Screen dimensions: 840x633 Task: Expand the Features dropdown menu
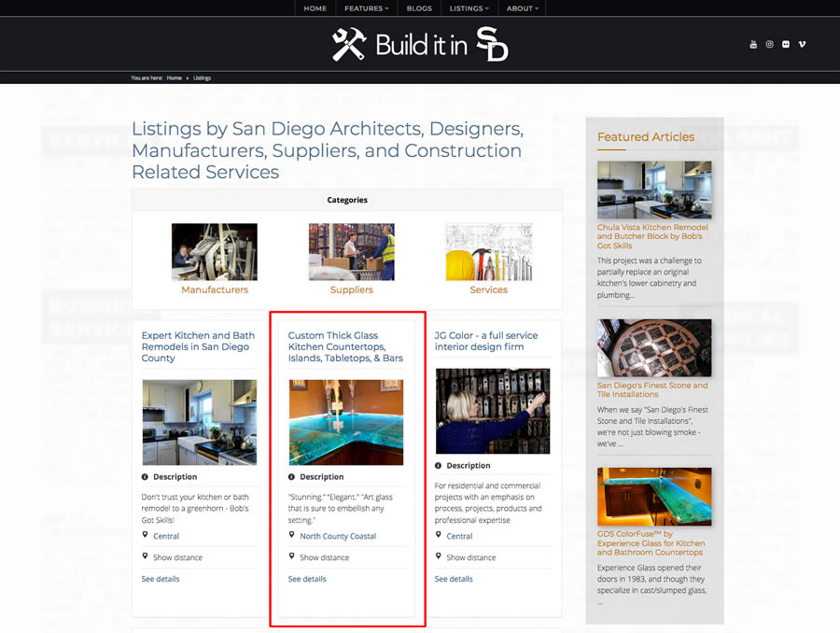pyautogui.click(x=367, y=8)
